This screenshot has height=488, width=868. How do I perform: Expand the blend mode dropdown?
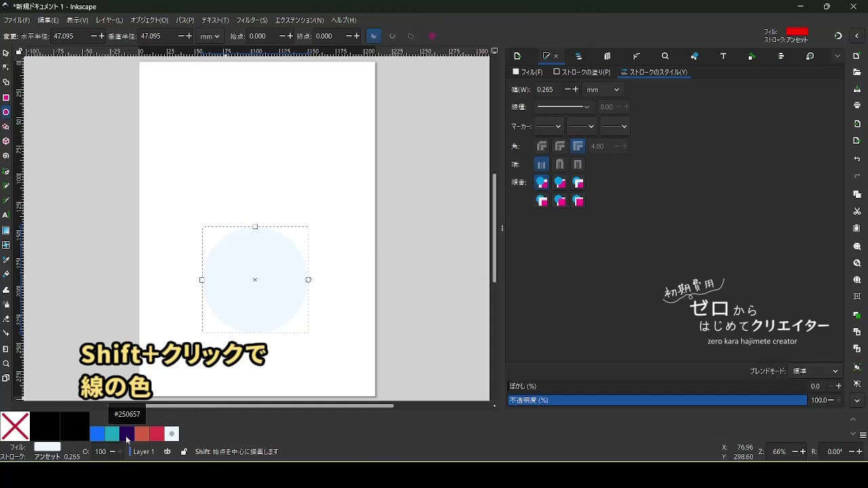pyautogui.click(x=816, y=371)
